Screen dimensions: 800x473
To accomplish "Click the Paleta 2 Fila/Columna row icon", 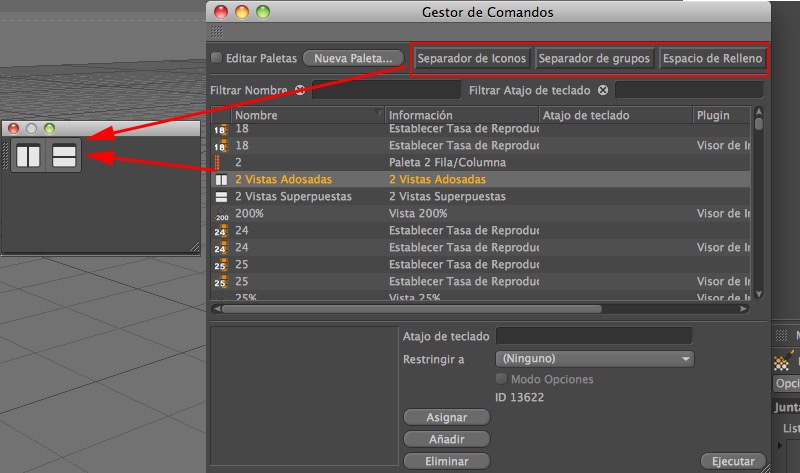I will tap(221, 162).
